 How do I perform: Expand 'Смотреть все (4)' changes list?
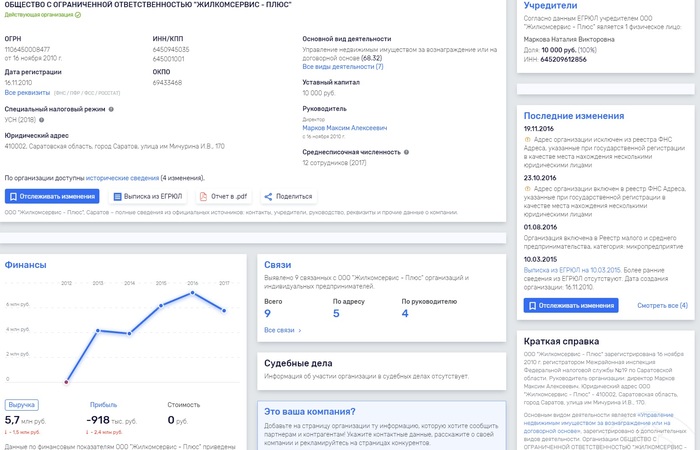point(662,304)
